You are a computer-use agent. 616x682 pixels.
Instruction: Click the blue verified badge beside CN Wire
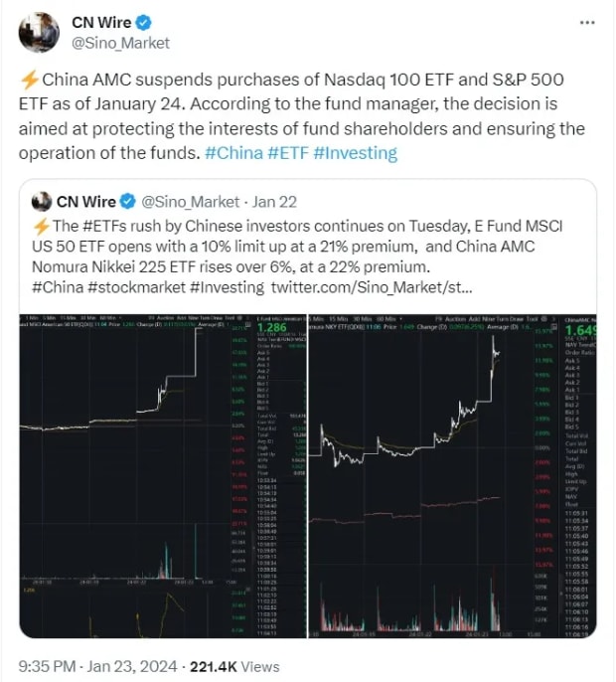pos(142,22)
